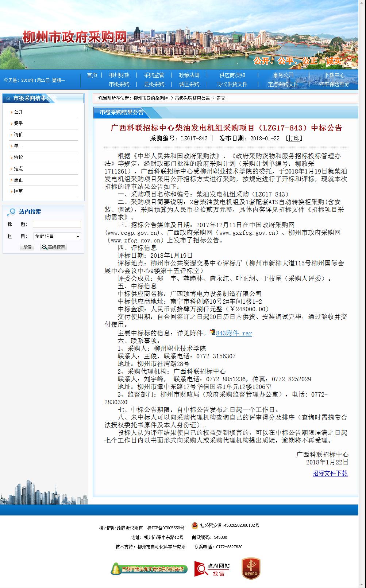Select 定点 in the left sidebar
The width and height of the screenshot is (366, 588).
pyautogui.click(x=18, y=169)
